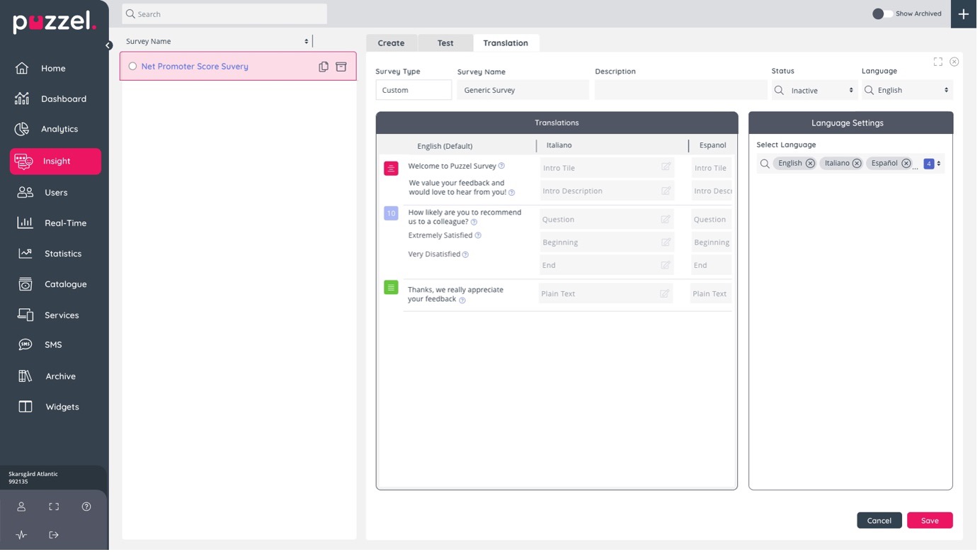
Task: Click the help icon beside Welcome to Puzzel Survey
Action: click(503, 167)
